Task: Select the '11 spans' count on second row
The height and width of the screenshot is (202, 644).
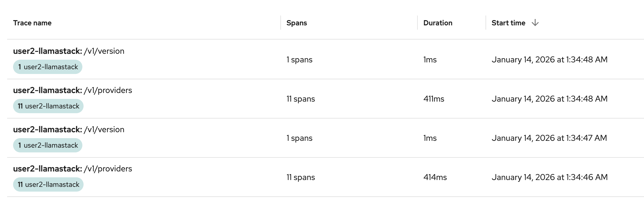Action: tap(300, 99)
